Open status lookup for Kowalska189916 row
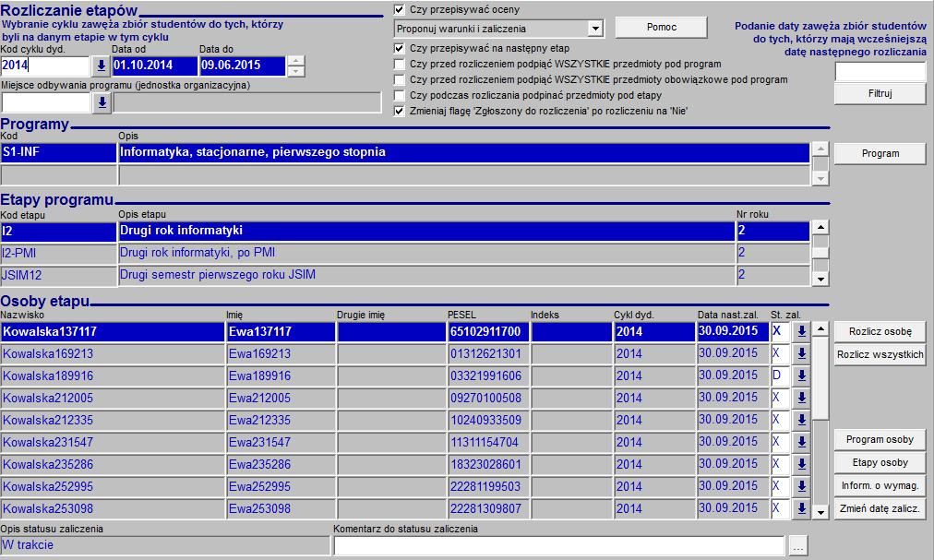934x560 pixels. tap(801, 375)
